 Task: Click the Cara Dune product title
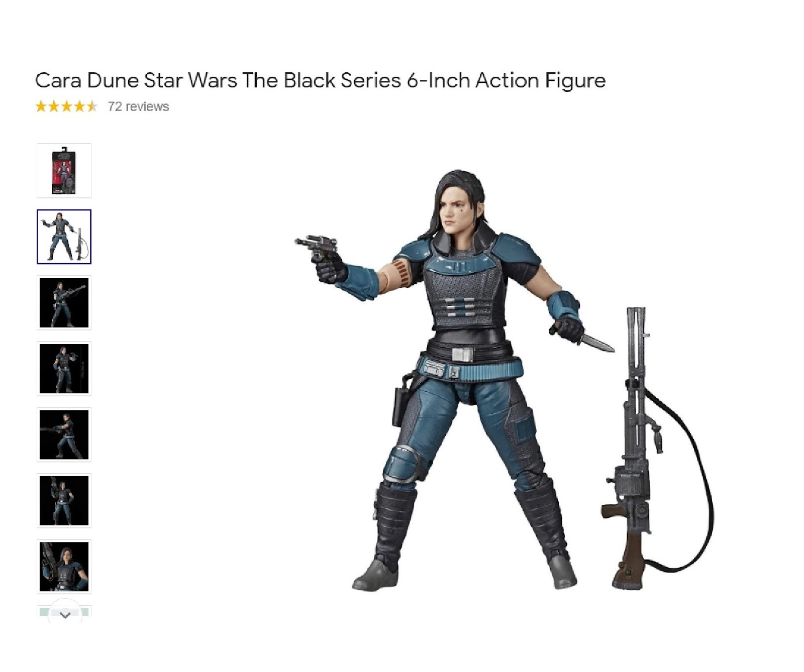coord(321,80)
